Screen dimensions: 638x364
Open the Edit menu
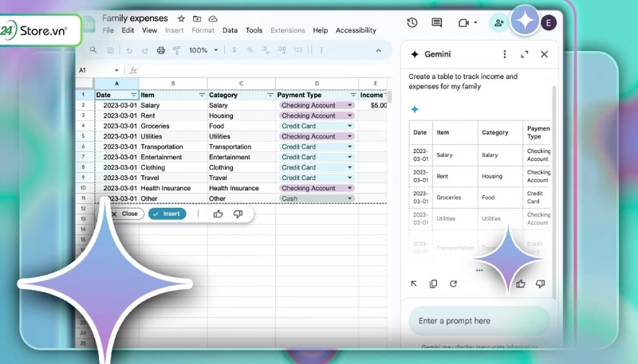(x=128, y=30)
